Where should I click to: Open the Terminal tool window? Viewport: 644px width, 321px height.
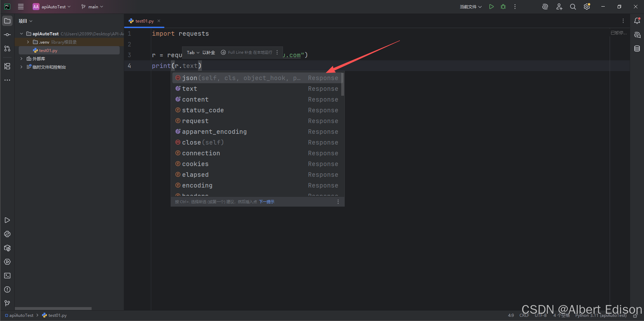7,276
